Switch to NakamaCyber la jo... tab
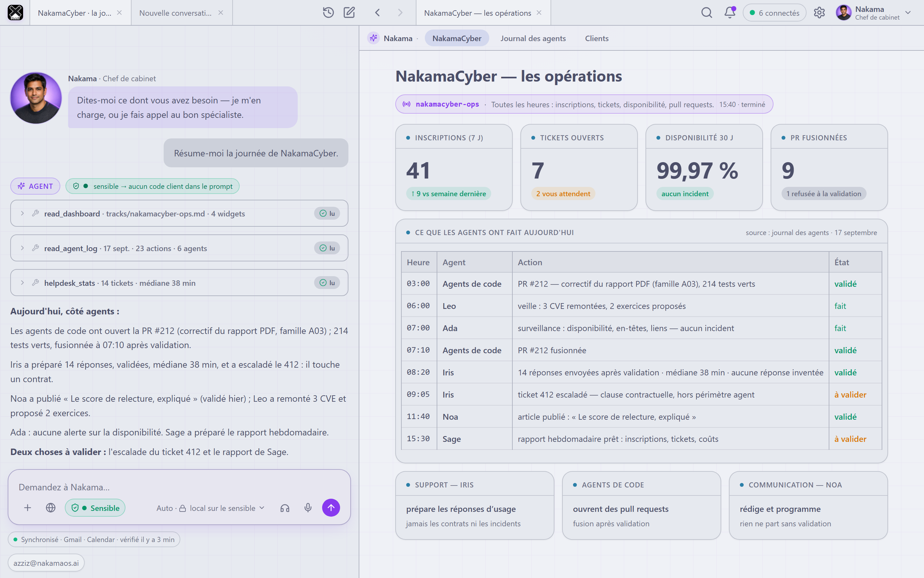Viewport: 924px width, 578px height. [x=74, y=13]
